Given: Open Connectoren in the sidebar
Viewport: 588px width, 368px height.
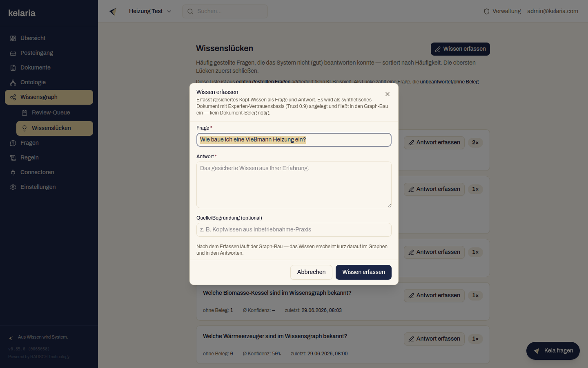Looking at the screenshot, I should click(49, 172).
